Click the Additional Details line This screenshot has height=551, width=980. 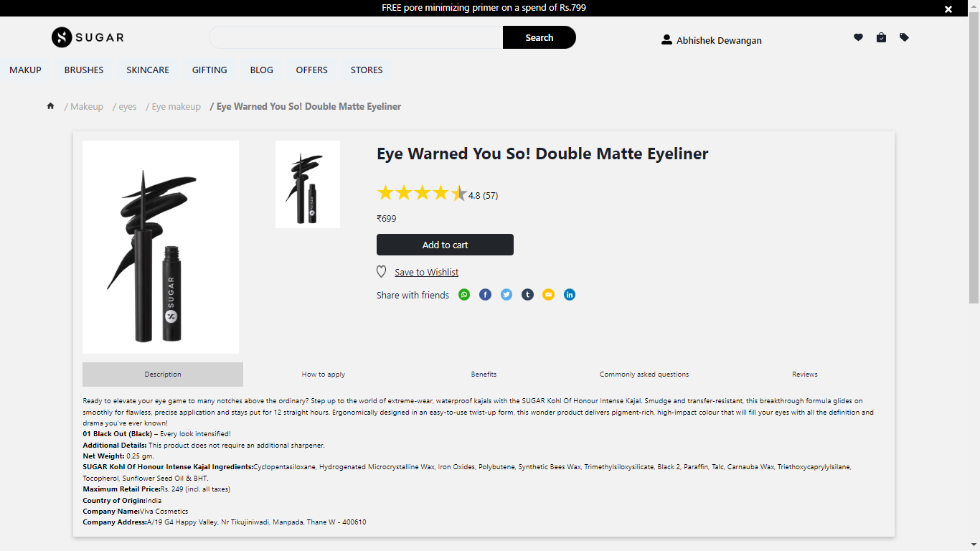pos(204,446)
